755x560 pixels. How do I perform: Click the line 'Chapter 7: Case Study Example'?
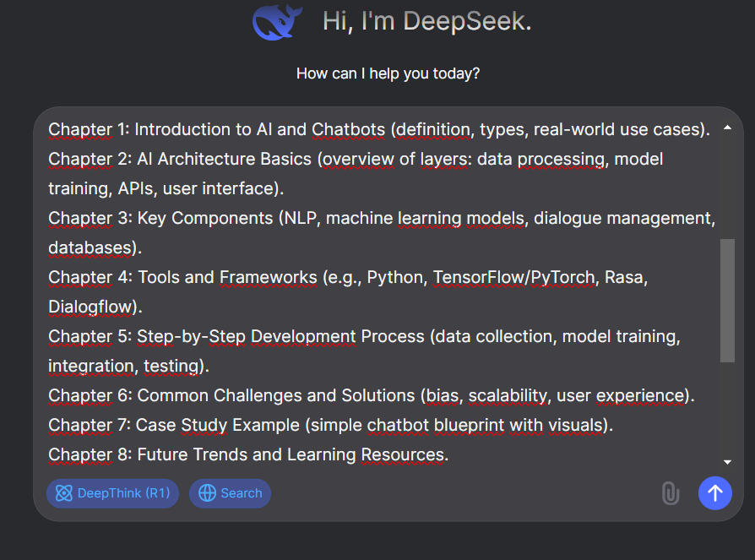(x=174, y=425)
